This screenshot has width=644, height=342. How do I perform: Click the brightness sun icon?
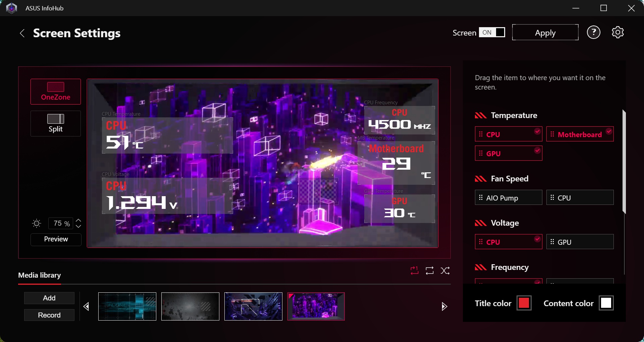(x=37, y=224)
